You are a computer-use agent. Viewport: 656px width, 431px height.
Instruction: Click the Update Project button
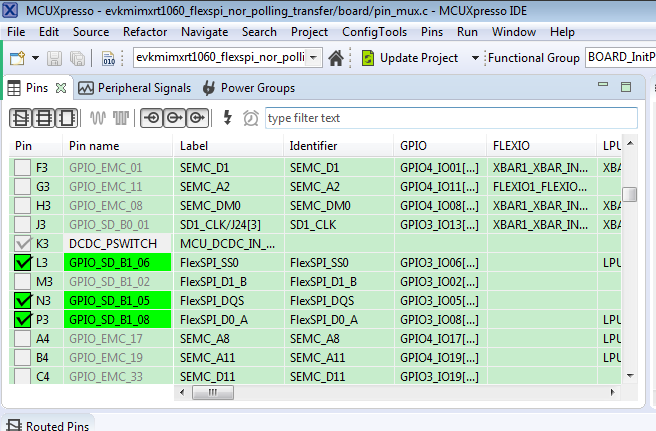click(x=410, y=58)
